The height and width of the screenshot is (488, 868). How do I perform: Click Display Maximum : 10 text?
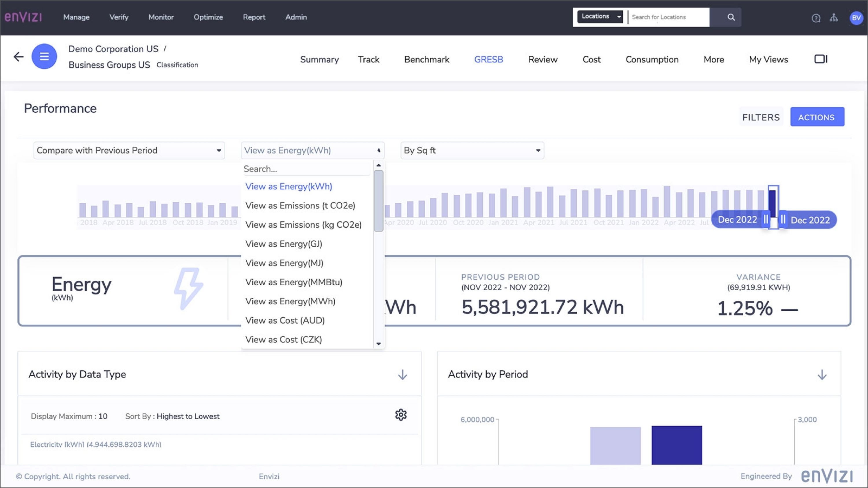pyautogui.click(x=69, y=416)
